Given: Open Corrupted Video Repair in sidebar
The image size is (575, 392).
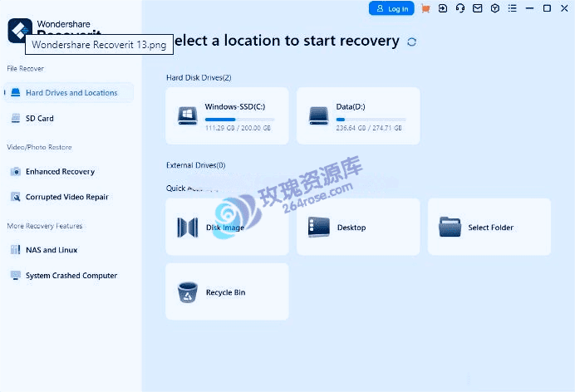Looking at the screenshot, I should [x=69, y=197].
